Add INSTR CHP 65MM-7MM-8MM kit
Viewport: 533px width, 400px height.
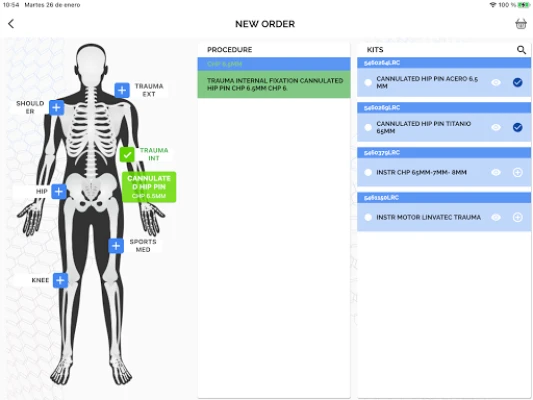tap(517, 172)
